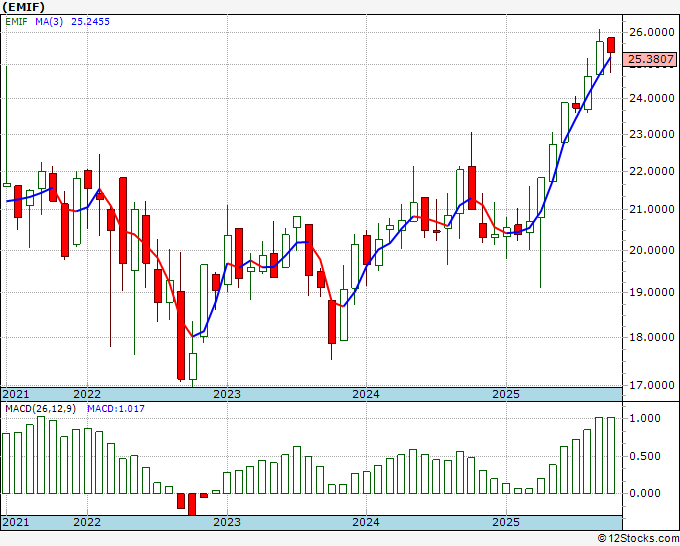
Task: Click the 18.0000 price axis label
Action: (x=652, y=337)
